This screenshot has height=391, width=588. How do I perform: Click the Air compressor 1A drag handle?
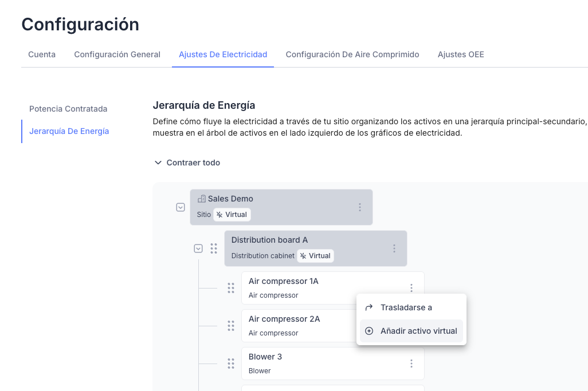(231, 288)
